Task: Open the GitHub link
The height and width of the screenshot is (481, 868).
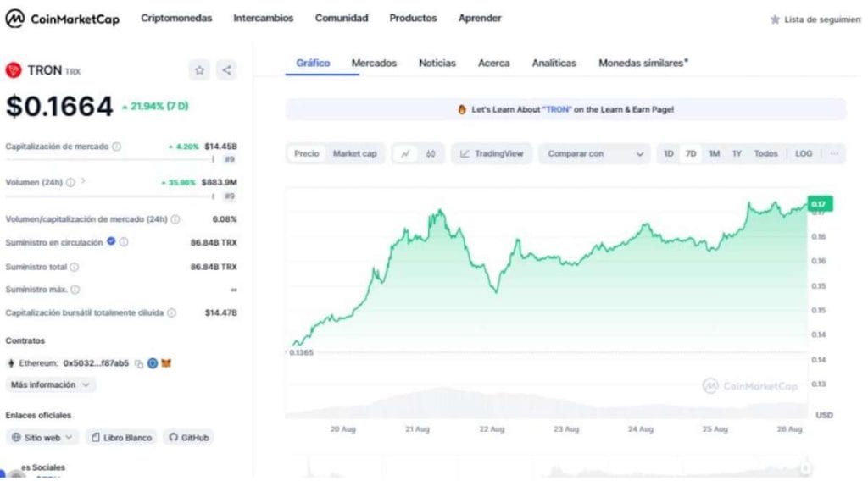Action: pyautogui.click(x=189, y=437)
